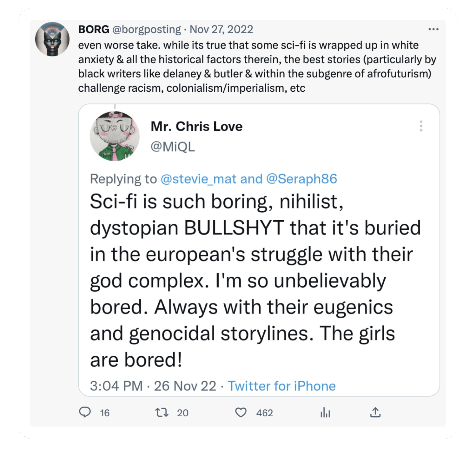Like the tweet with the heart icon

(241, 413)
